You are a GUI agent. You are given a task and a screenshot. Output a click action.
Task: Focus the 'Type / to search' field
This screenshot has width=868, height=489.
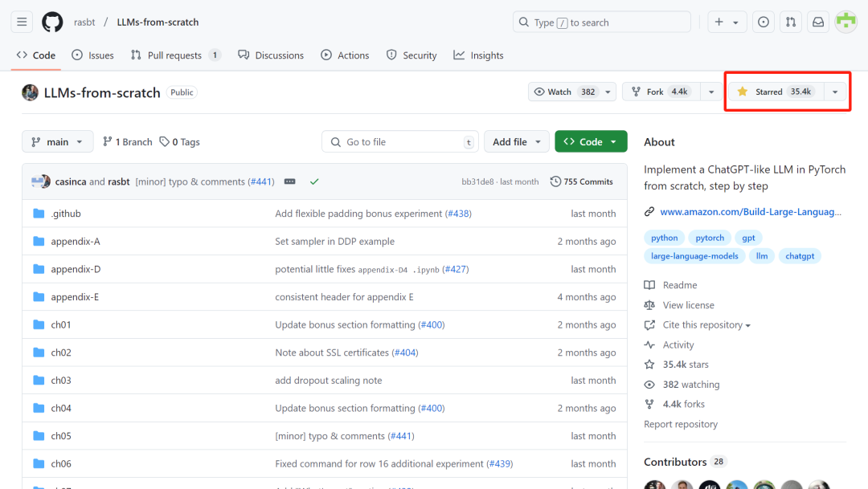point(602,22)
